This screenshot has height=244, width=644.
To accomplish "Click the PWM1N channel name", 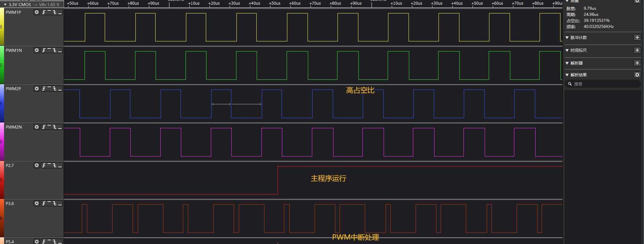I will click(14, 50).
